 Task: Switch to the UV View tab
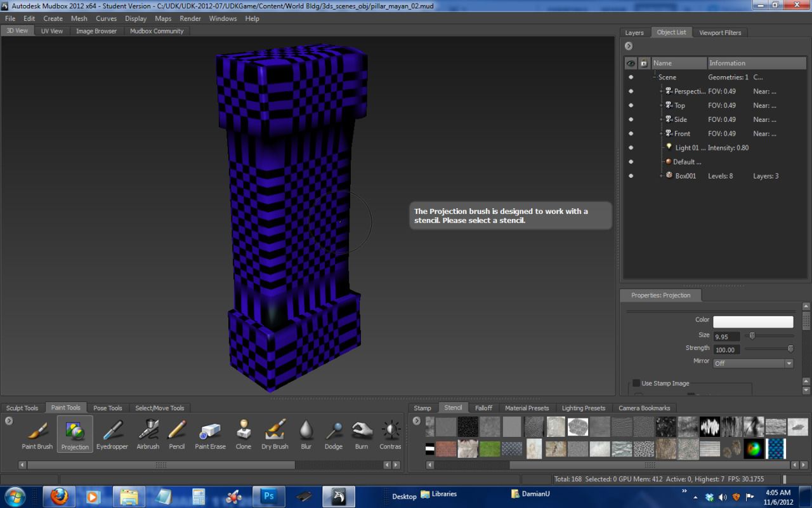(x=51, y=30)
